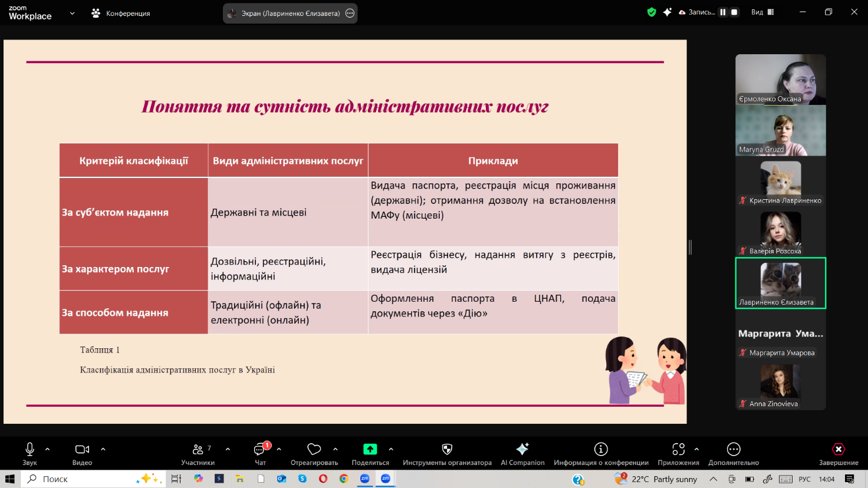Expand video options arrow next to camera
Screen dimensions: 868x488
[x=103, y=449]
